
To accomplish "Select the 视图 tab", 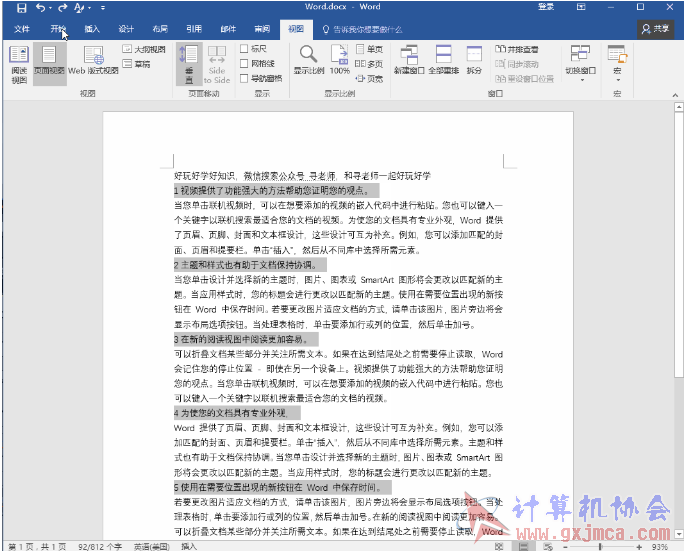I will pos(296,29).
